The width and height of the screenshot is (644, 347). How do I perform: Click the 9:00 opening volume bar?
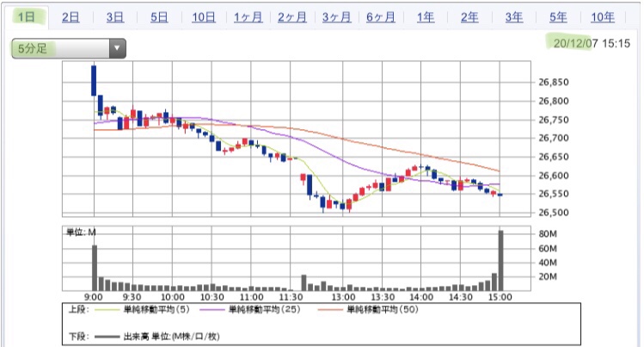(x=95, y=268)
